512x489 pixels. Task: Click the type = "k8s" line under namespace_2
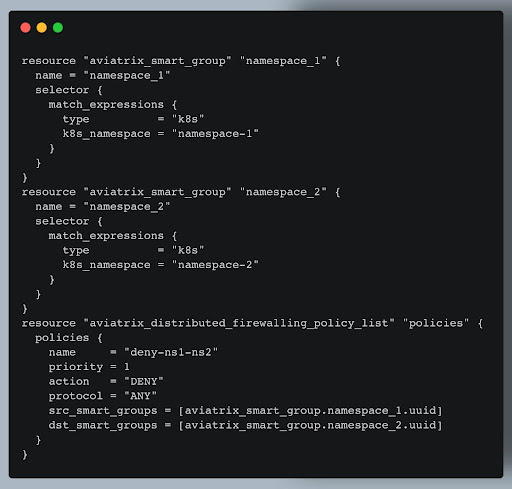point(133,250)
